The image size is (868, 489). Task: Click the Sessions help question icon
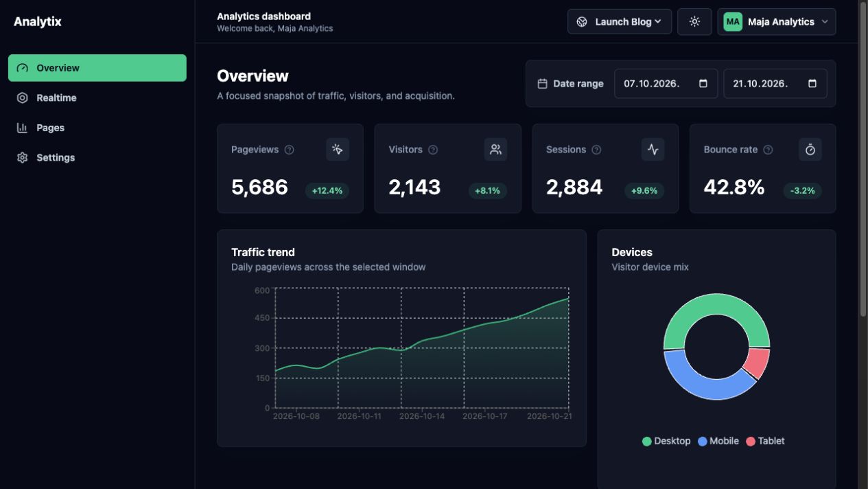pos(596,150)
